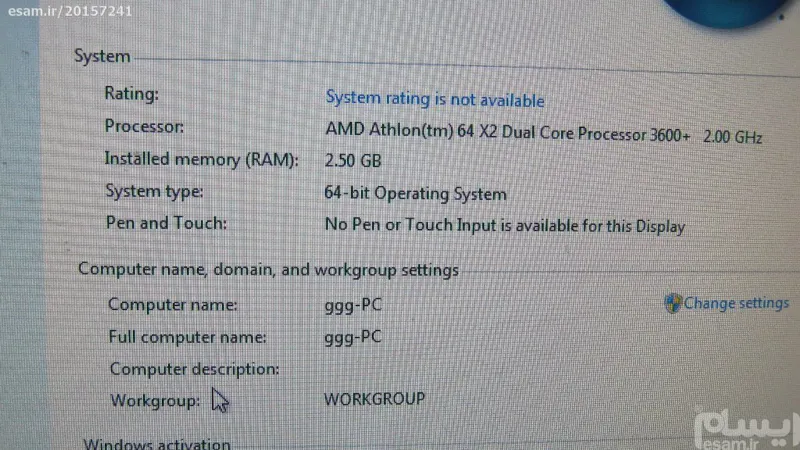Open the Change settings link
Viewport: 800px width, 450px height.
[736, 303]
